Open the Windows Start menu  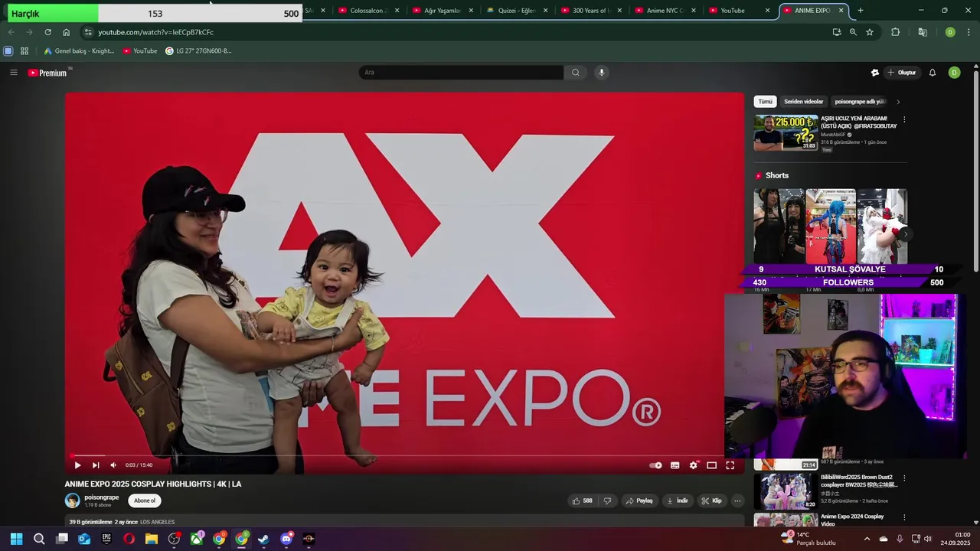tap(16, 539)
